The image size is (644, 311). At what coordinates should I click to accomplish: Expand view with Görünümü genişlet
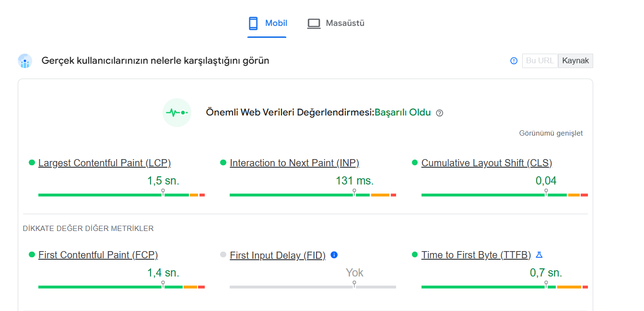tap(551, 133)
